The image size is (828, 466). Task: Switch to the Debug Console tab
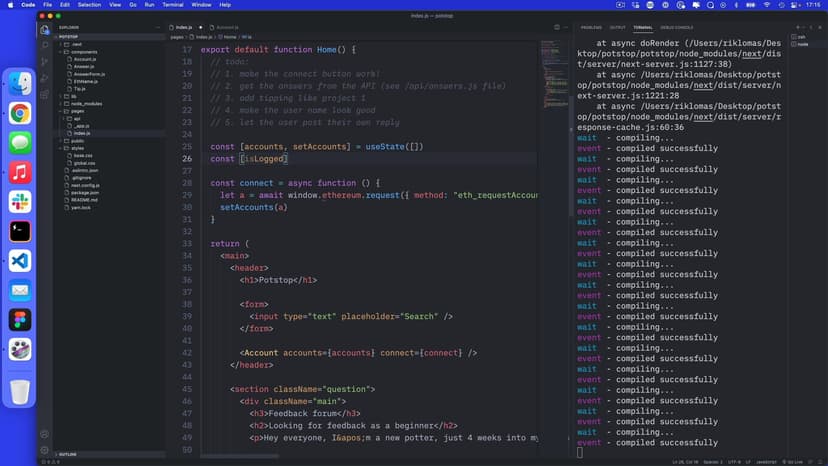coord(677,27)
